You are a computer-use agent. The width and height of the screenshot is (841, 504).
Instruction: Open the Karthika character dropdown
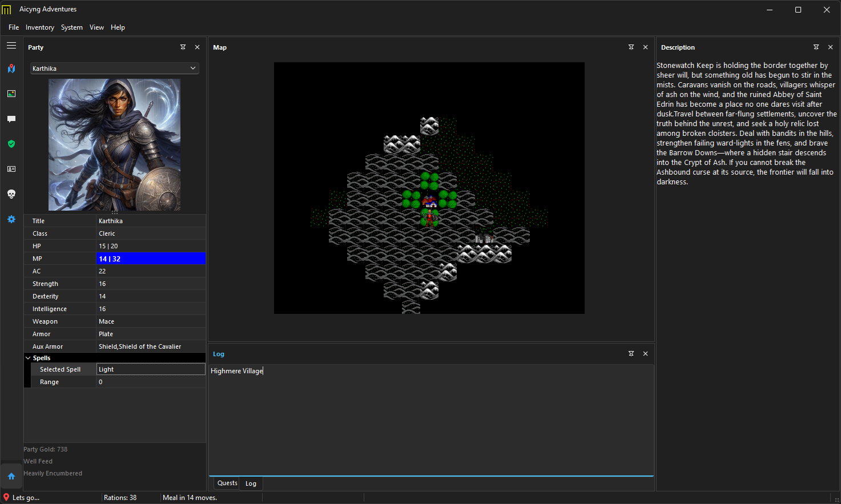click(114, 68)
